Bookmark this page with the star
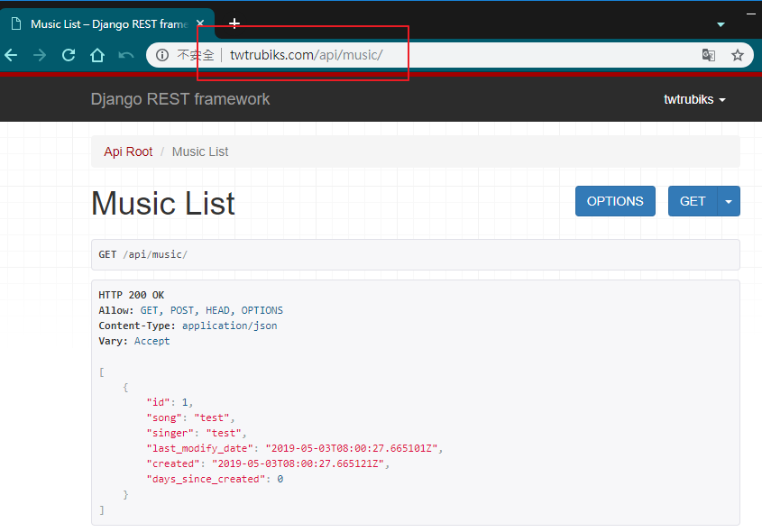This screenshot has width=762, height=532. click(737, 55)
